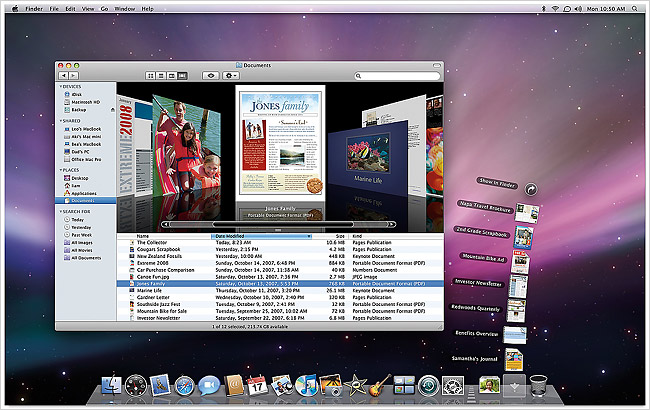650x410 pixels.
Task: Click Date Modified column sort header
Action: [262, 236]
